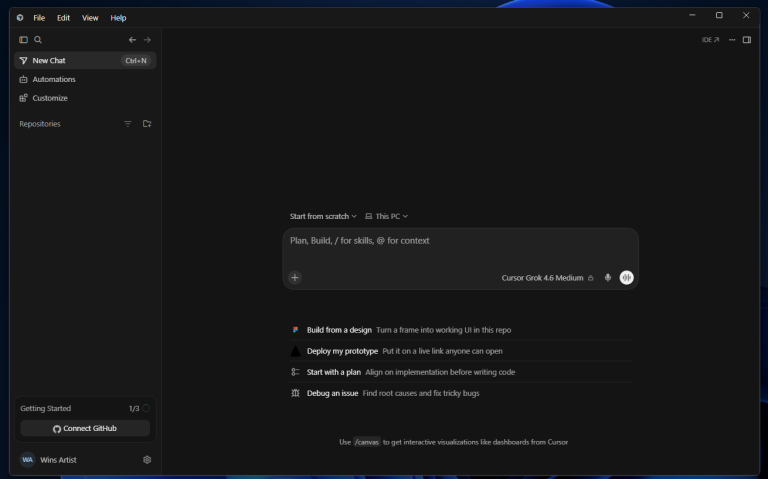Image resolution: width=768 pixels, height=479 pixels.
Task: Click the Getting Started heading
Action: coord(46,408)
